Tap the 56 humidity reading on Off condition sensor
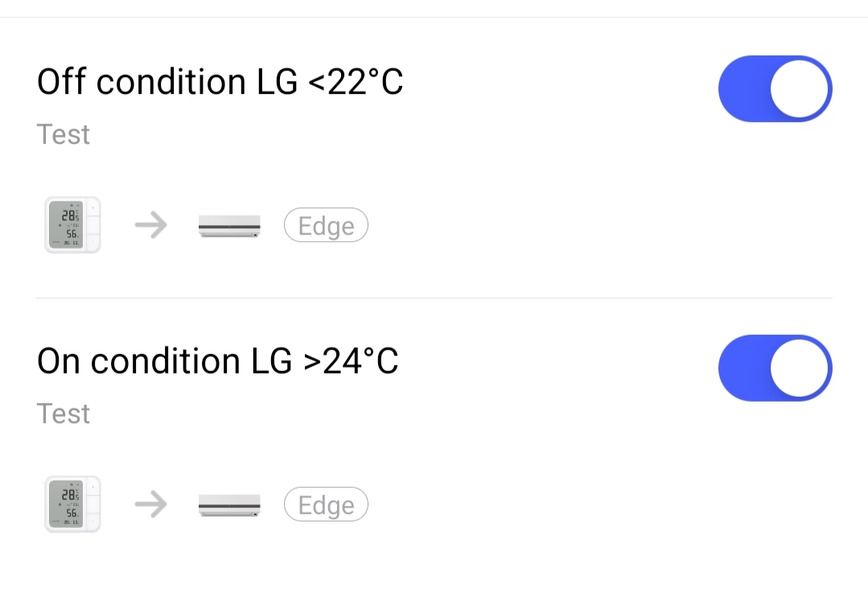Image resolution: width=868 pixels, height=602 pixels. tap(71, 233)
